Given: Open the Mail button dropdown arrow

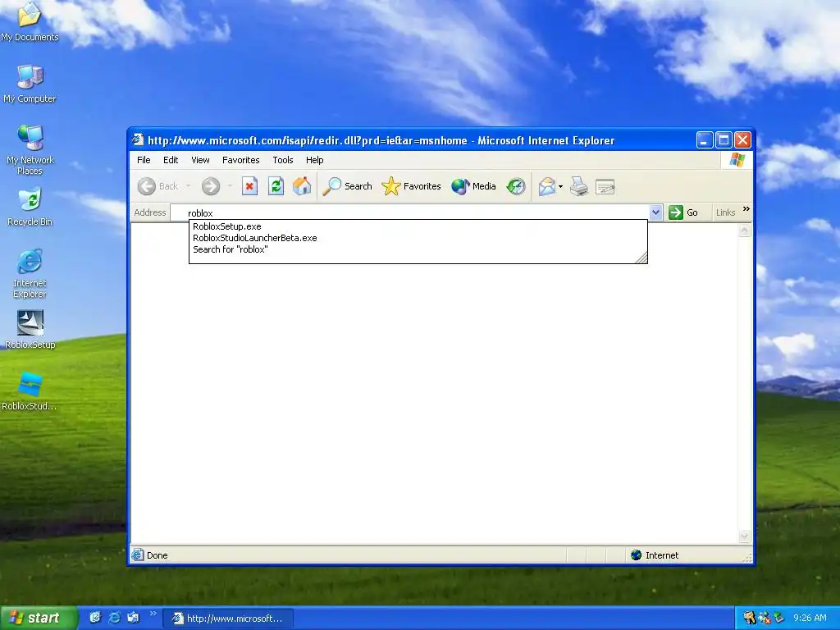Looking at the screenshot, I should click(560, 186).
